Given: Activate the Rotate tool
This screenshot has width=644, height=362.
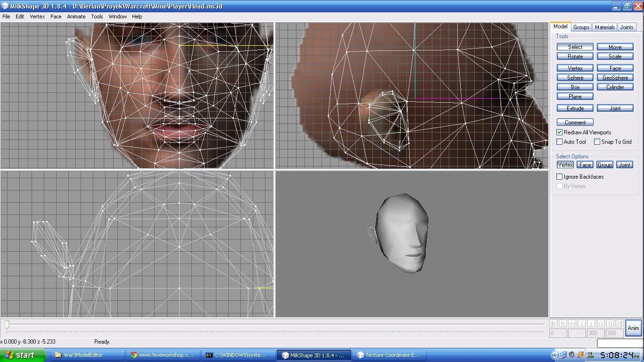Looking at the screenshot, I should 575,56.
